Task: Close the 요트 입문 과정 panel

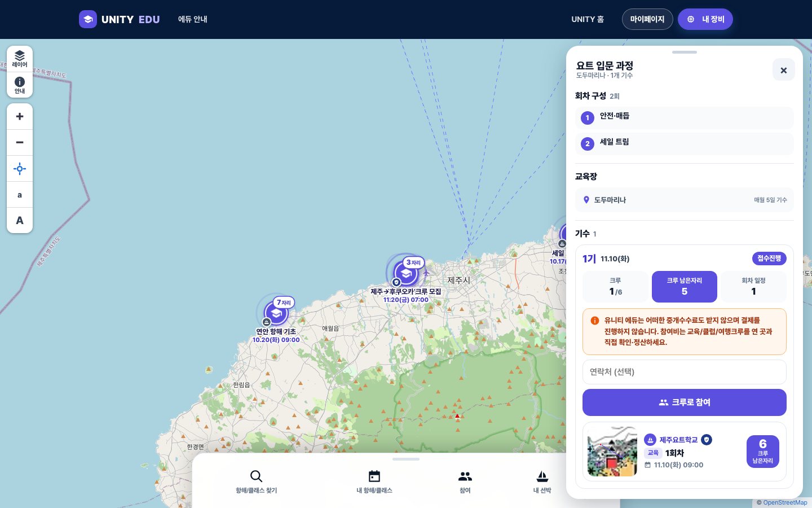Action: [784, 70]
